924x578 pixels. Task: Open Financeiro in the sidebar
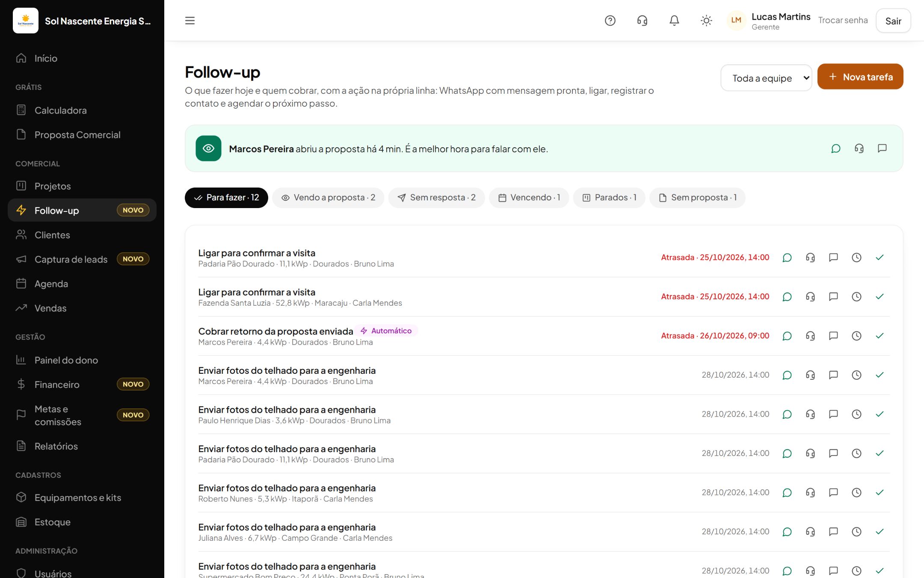click(82, 385)
